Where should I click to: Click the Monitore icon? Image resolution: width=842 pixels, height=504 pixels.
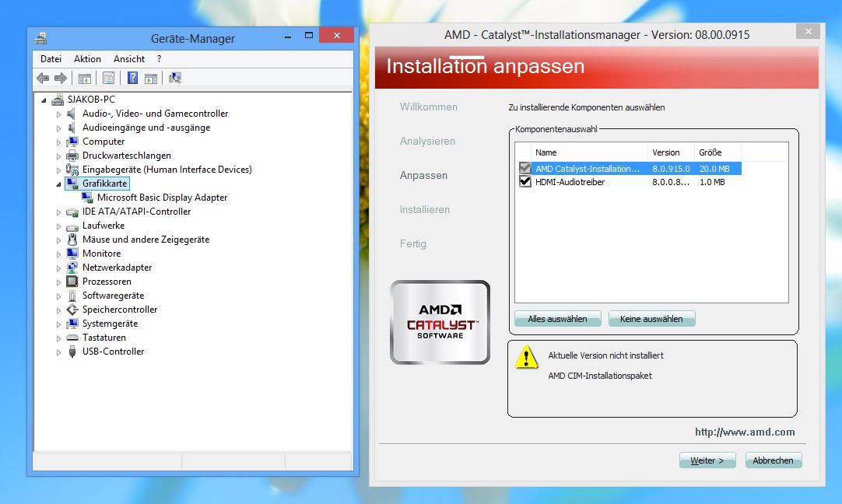click(x=72, y=254)
